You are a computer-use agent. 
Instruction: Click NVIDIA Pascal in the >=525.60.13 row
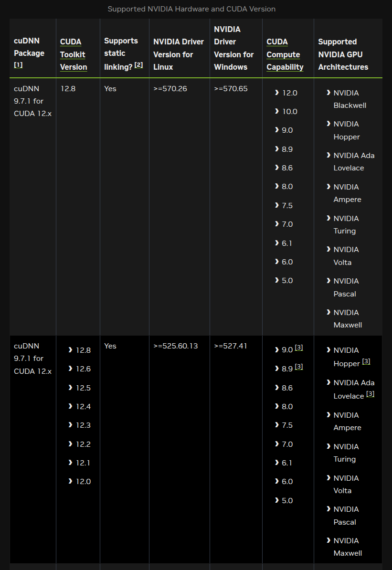click(346, 516)
